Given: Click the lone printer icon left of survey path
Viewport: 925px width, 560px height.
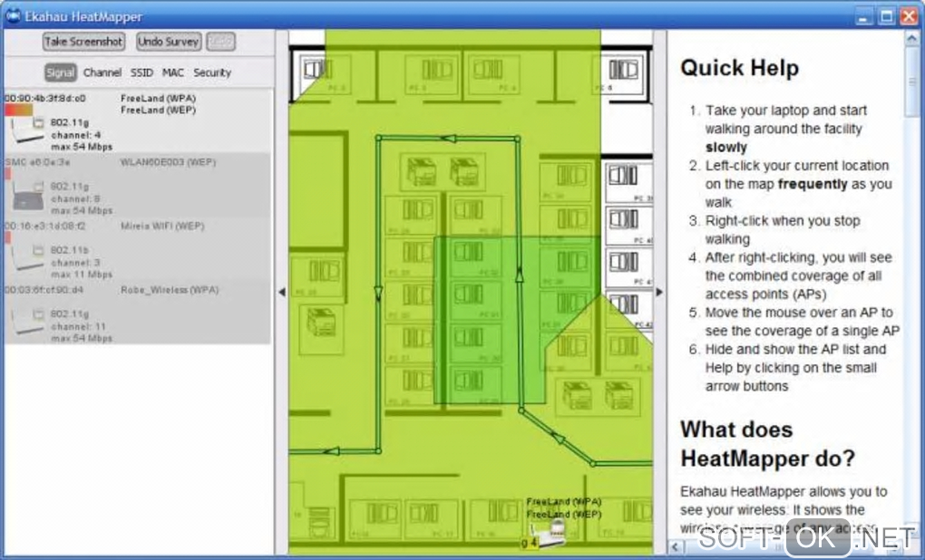Looking at the screenshot, I should point(322,323).
